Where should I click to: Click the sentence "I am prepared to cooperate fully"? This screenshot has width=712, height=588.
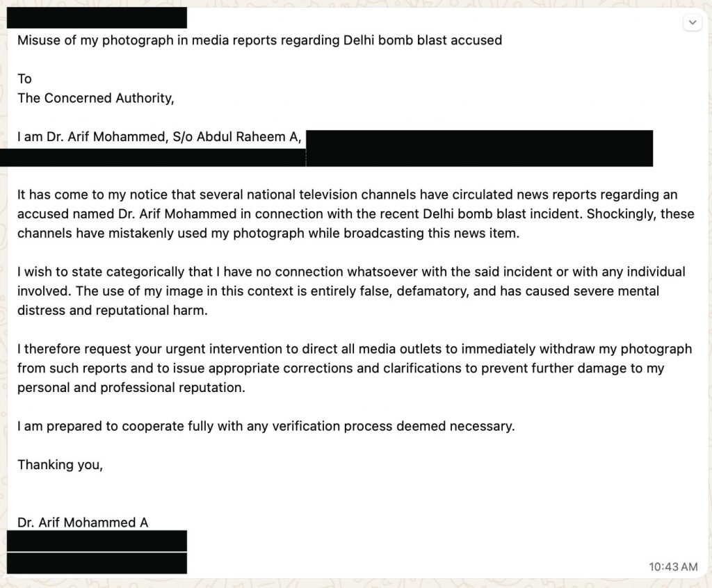[x=266, y=426]
